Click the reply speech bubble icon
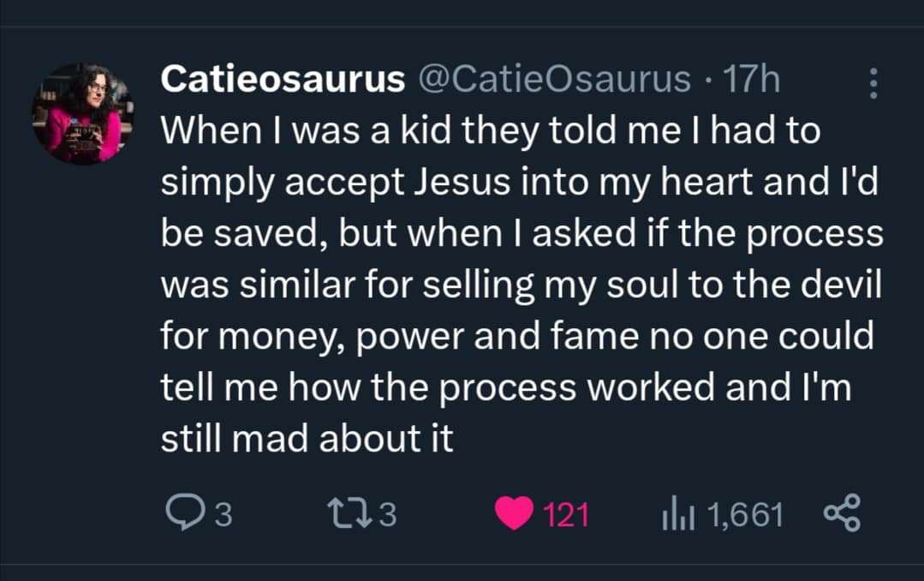This screenshot has width=924, height=581. pos(182,514)
